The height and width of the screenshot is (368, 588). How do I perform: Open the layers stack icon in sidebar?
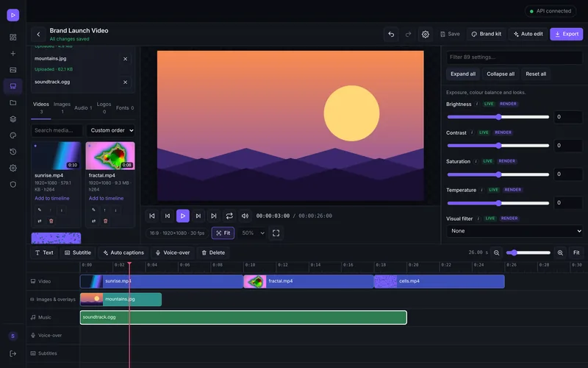click(12, 119)
